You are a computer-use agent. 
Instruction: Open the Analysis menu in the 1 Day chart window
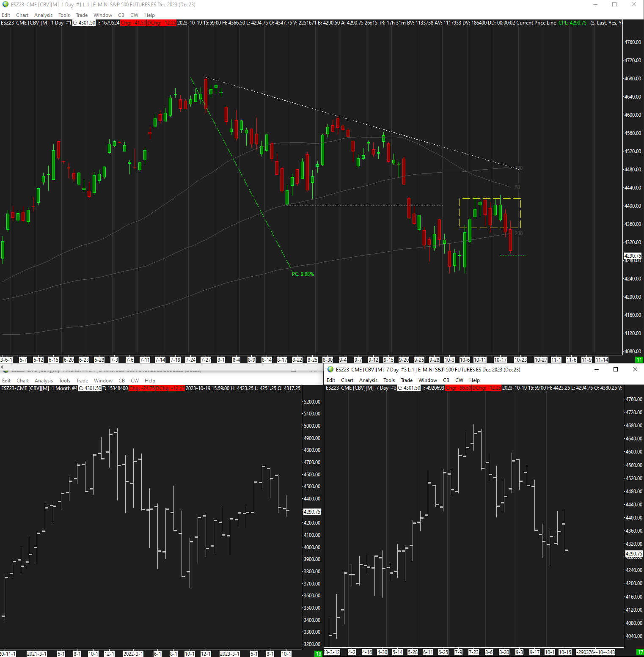click(44, 15)
